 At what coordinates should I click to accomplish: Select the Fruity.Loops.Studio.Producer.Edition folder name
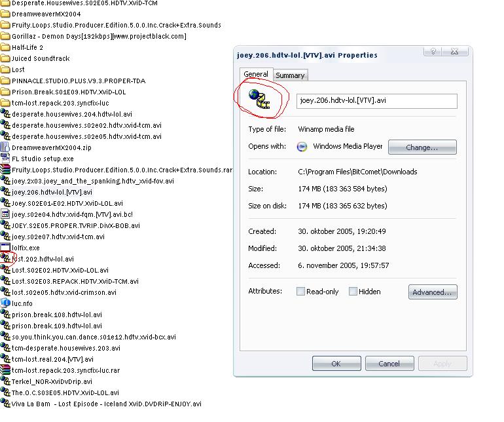tap(117, 25)
